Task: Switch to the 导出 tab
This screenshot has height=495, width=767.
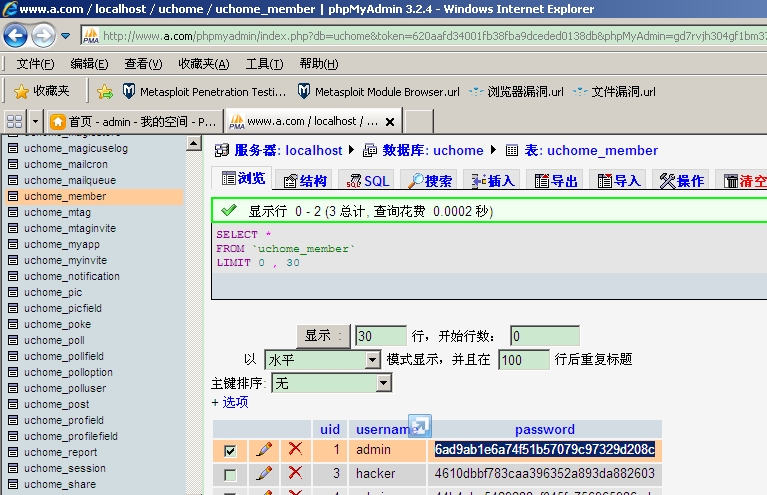Action: pyautogui.click(x=555, y=180)
